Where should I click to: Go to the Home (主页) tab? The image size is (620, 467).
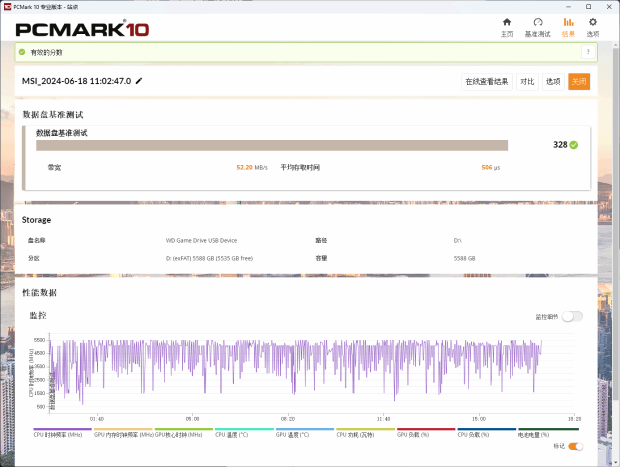coord(507,27)
